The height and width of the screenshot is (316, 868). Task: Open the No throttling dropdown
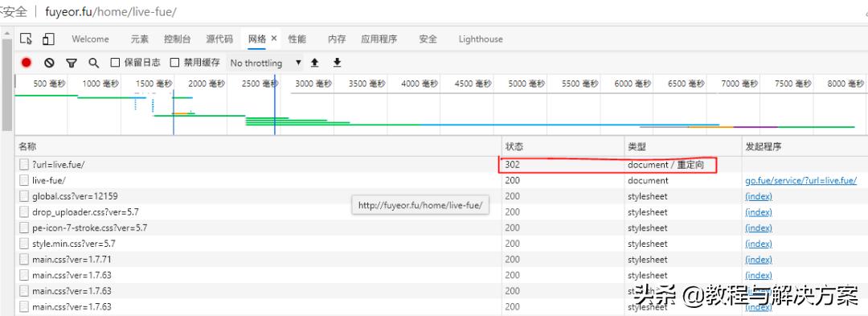click(266, 63)
